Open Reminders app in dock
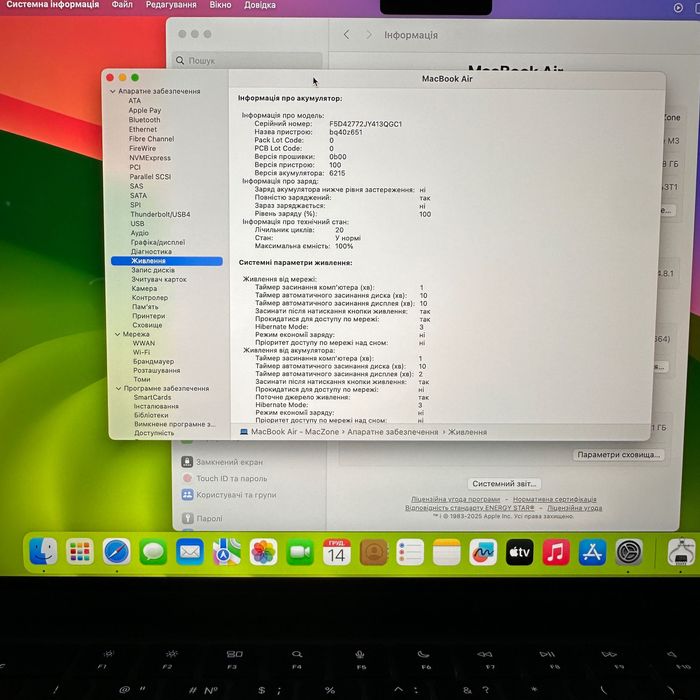 coord(410,552)
